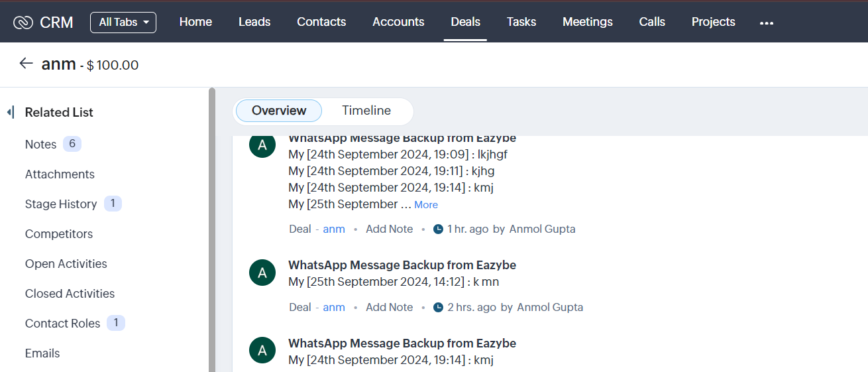This screenshot has width=868, height=372.
Task: Open the Accounts tab
Action: click(x=398, y=22)
